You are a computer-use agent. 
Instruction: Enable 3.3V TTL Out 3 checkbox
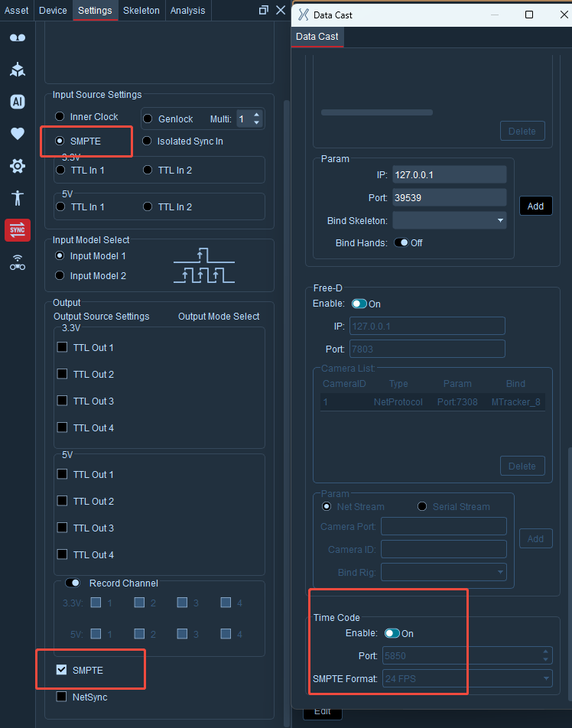(x=62, y=401)
